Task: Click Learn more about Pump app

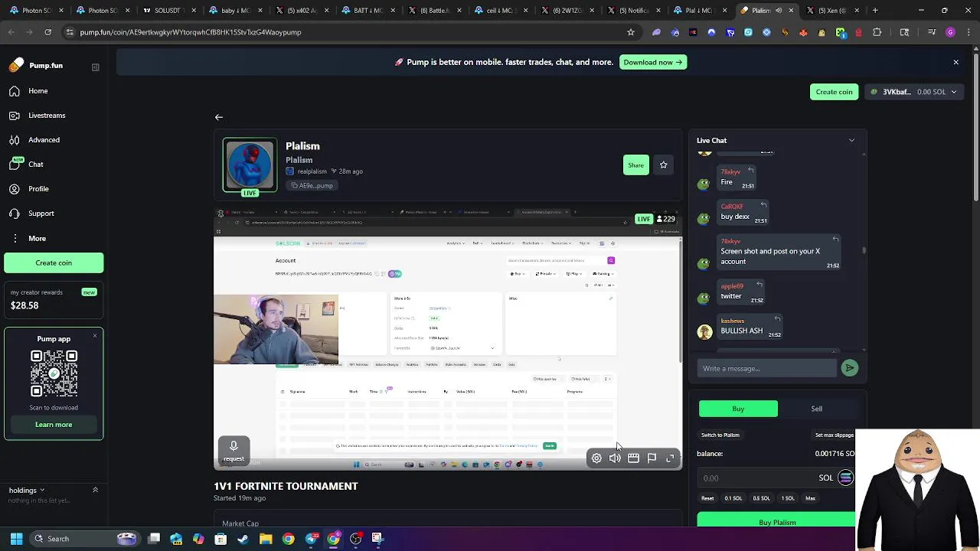Action: (x=54, y=425)
